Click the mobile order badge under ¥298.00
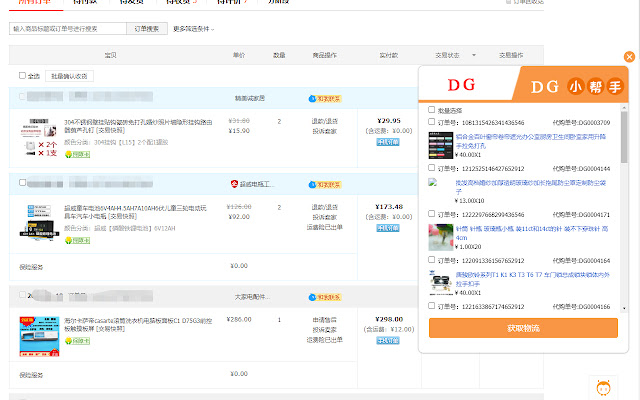640x400 pixels. click(388, 341)
